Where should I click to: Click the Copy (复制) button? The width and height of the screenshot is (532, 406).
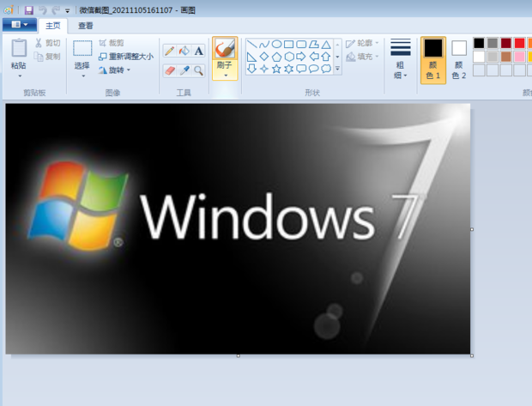point(48,57)
